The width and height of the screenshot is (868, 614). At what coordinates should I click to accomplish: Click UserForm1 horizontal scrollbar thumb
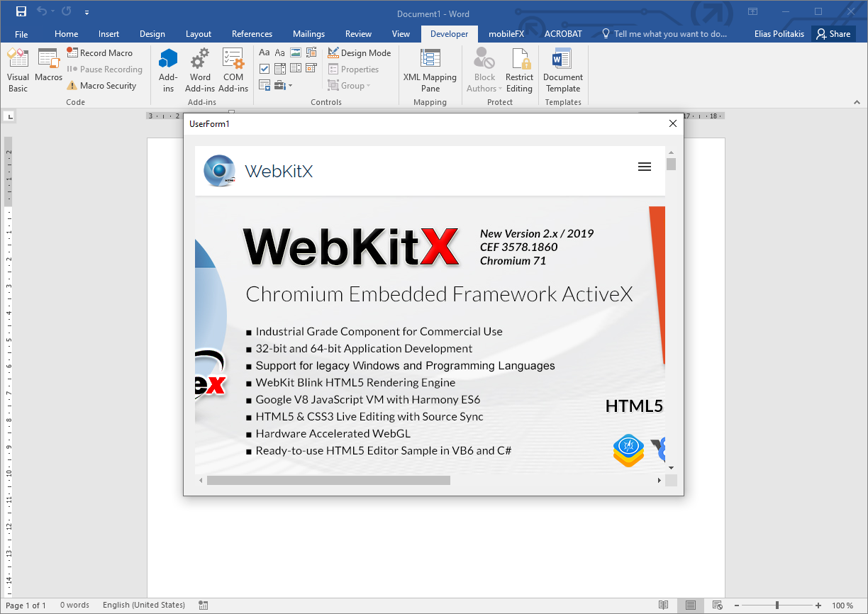click(328, 481)
